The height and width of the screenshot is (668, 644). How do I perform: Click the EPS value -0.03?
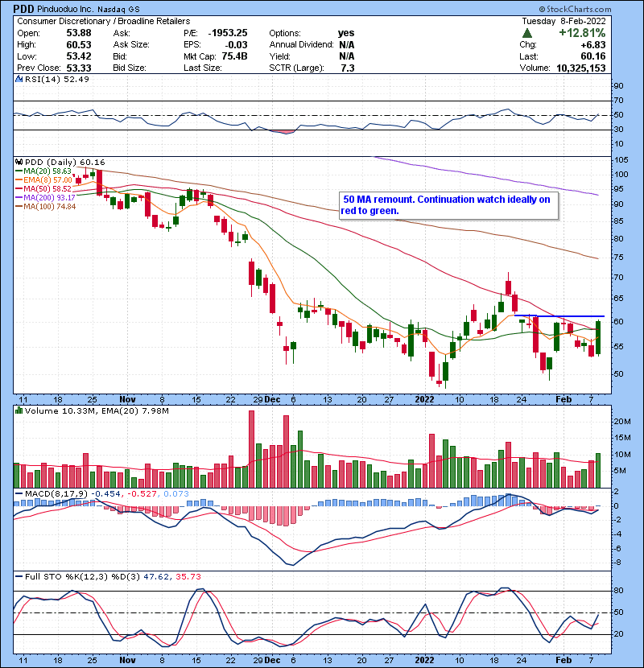237,45
